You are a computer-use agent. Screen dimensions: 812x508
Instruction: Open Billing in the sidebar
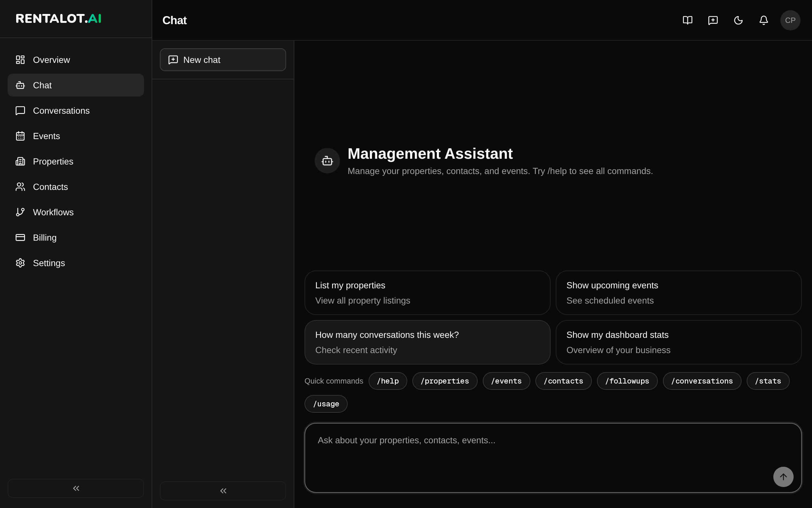(76, 237)
